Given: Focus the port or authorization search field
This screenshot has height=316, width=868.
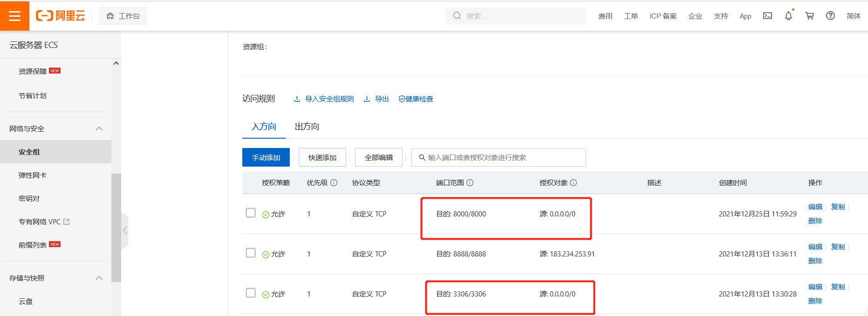Looking at the screenshot, I should pyautogui.click(x=499, y=157).
